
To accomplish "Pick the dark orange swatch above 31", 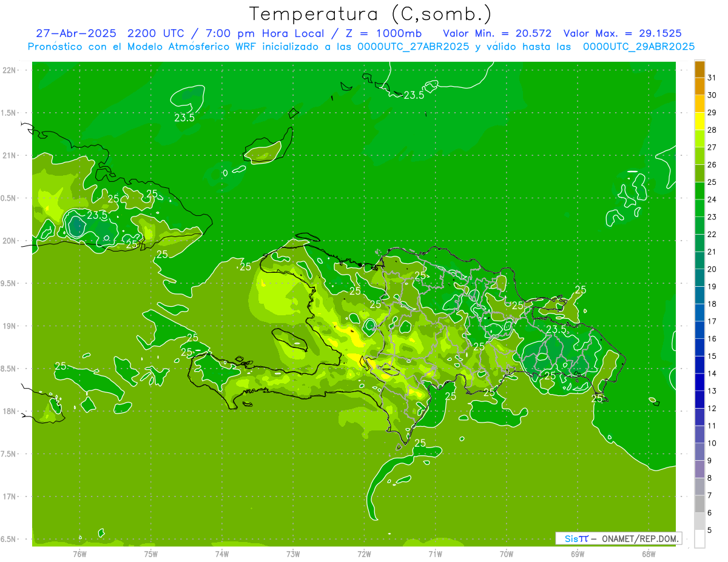I will [x=699, y=69].
